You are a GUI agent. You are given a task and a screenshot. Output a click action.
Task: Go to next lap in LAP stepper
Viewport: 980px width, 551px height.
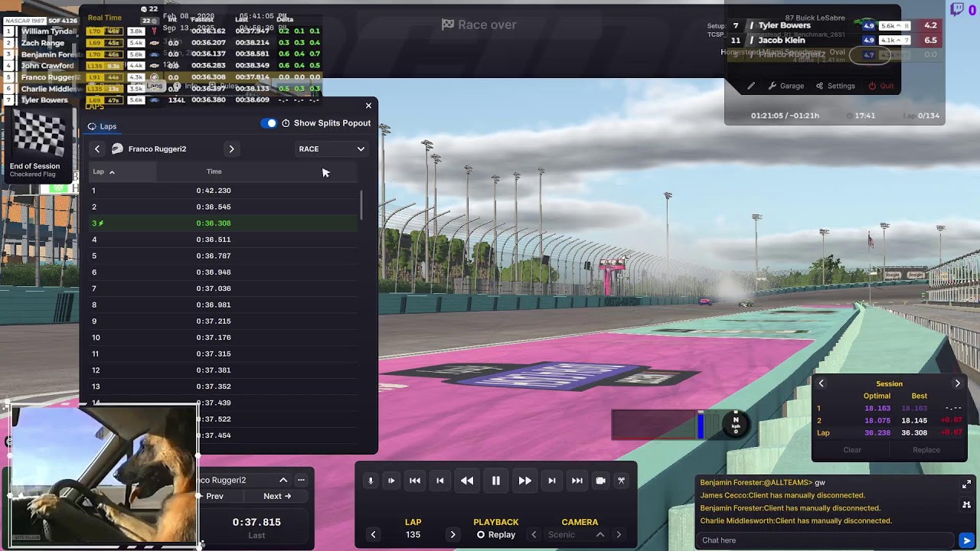coord(452,535)
